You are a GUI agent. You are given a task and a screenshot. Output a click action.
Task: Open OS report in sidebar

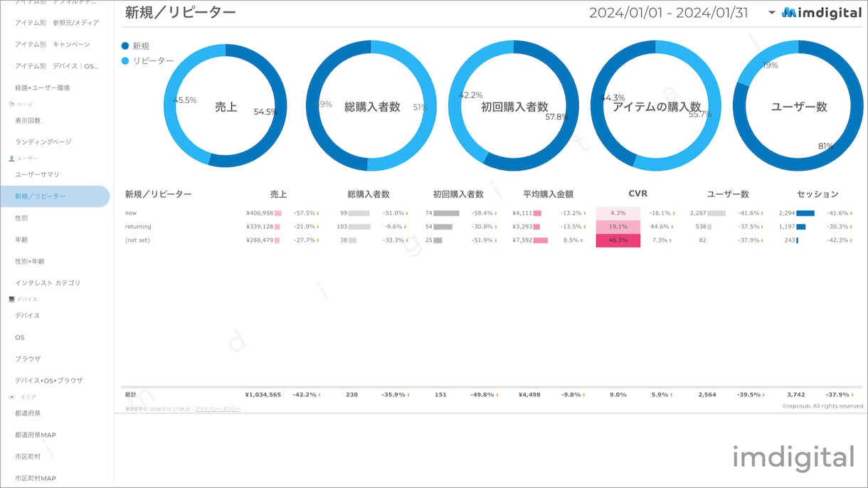(x=20, y=337)
